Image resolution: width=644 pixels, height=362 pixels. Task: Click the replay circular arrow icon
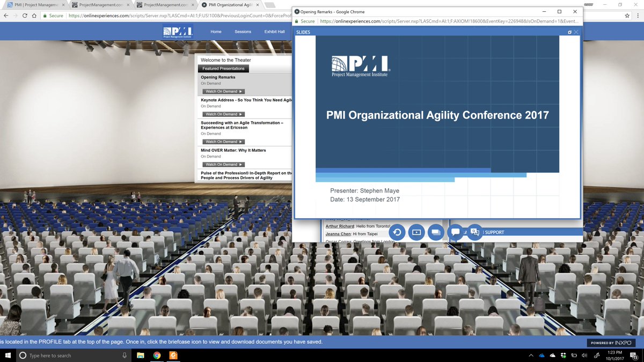pyautogui.click(x=397, y=232)
